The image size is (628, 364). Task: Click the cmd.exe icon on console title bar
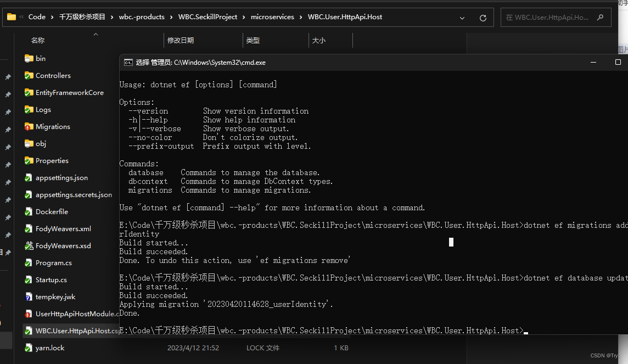tap(127, 63)
